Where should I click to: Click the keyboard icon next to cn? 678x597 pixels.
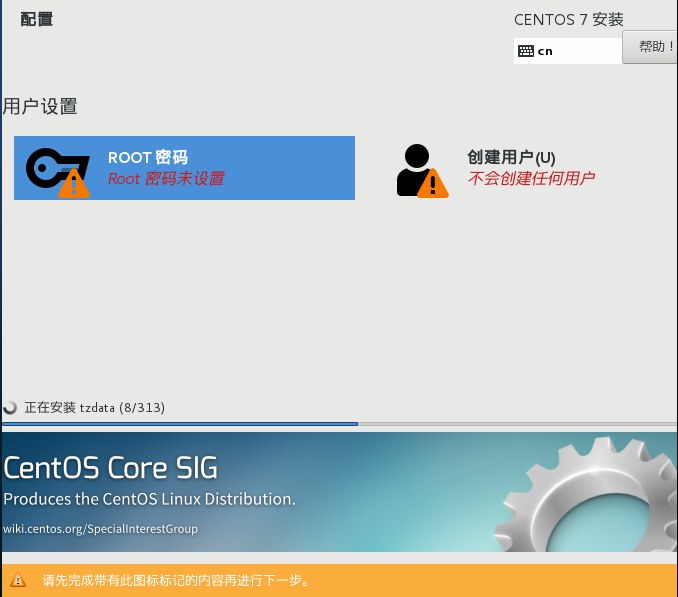526,51
